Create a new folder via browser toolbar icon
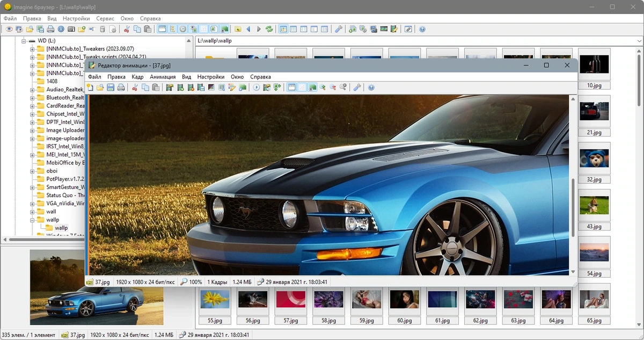 82,29
